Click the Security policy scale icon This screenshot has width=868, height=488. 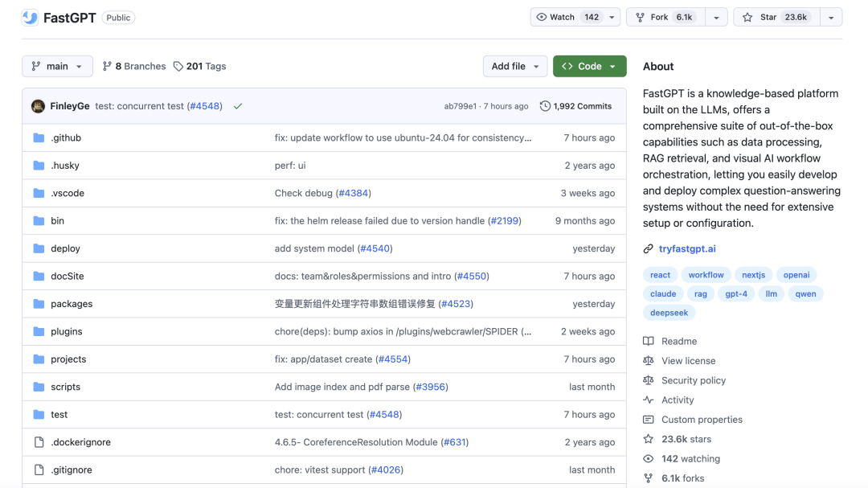(649, 380)
